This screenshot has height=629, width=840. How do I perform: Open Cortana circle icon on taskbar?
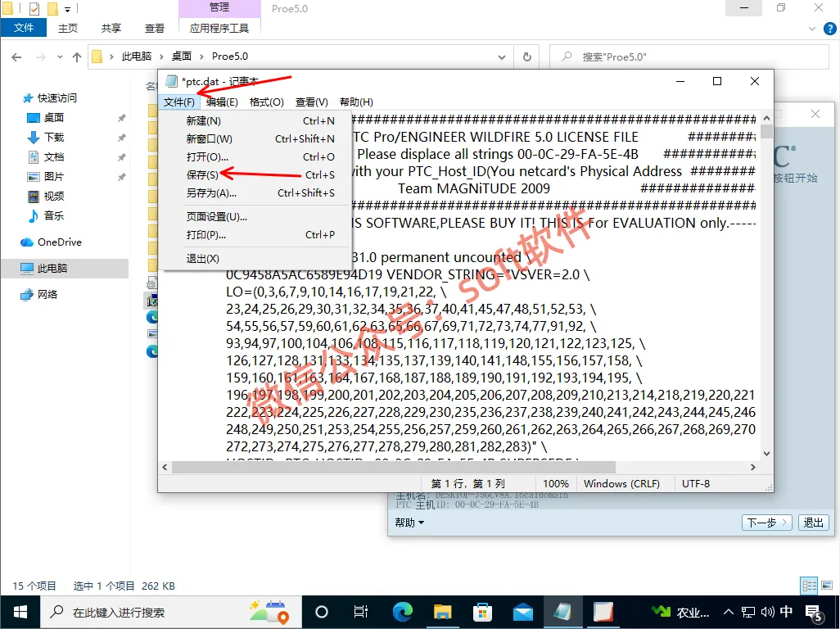point(322,612)
